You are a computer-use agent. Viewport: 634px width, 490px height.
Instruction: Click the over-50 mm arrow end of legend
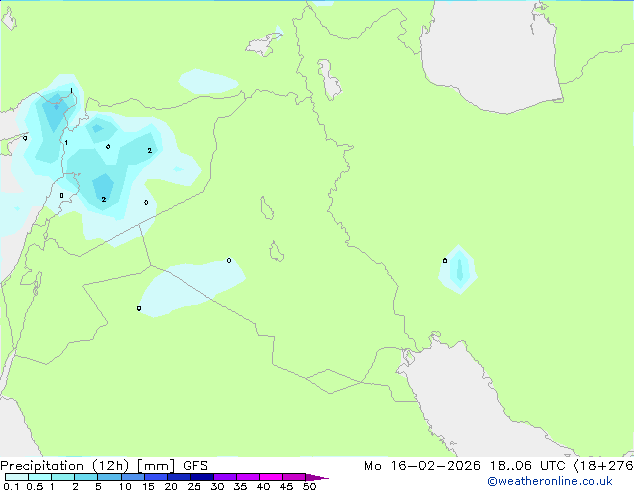[317, 477]
